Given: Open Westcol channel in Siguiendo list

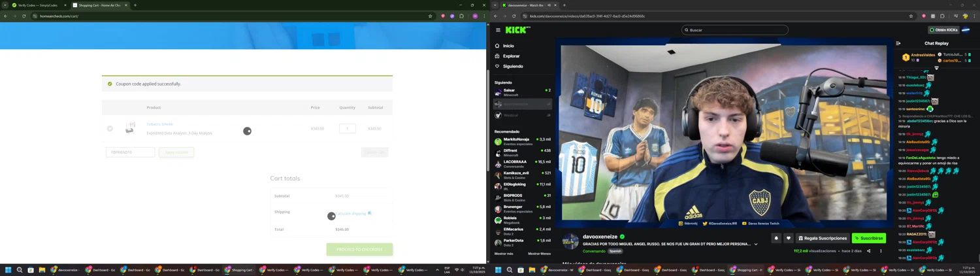Looking at the screenshot, I should tap(523, 115).
